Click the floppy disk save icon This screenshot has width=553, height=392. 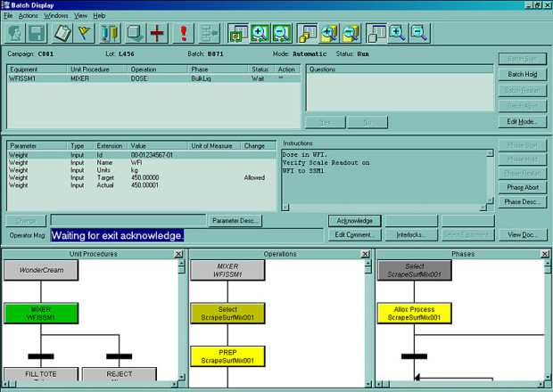point(37,34)
